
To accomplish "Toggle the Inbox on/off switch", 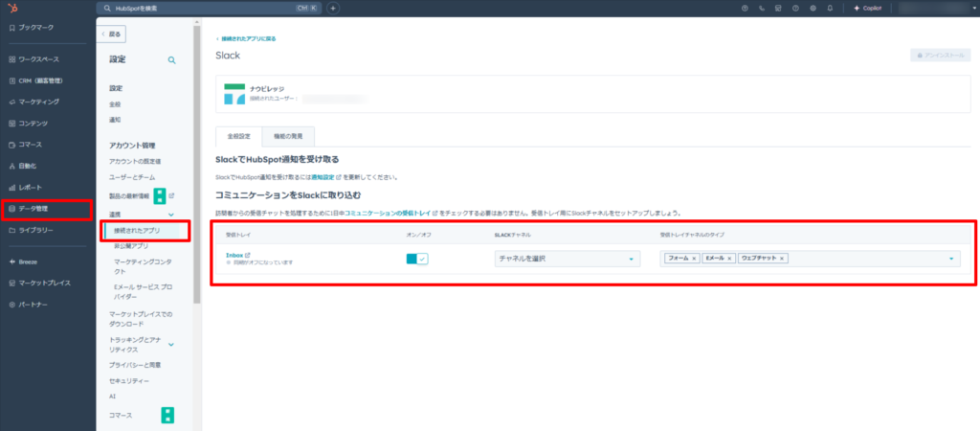I will click(417, 259).
